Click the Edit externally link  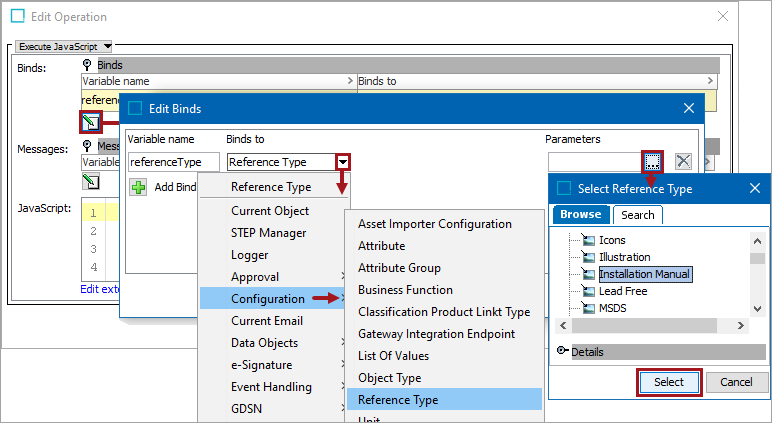pos(100,289)
